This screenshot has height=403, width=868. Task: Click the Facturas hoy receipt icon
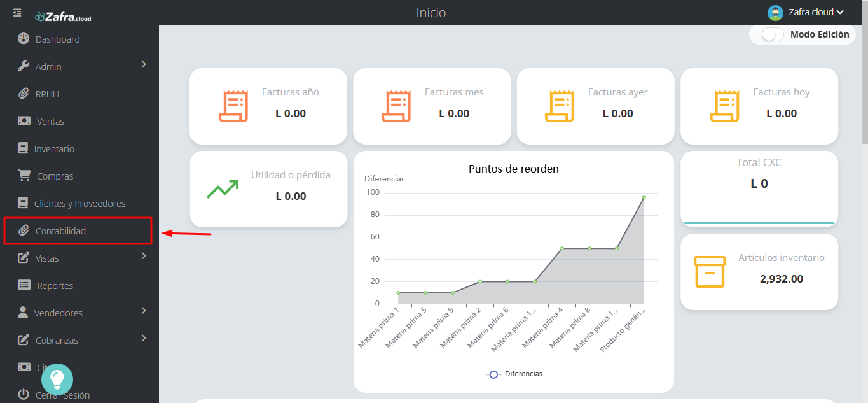click(x=725, y=106)
